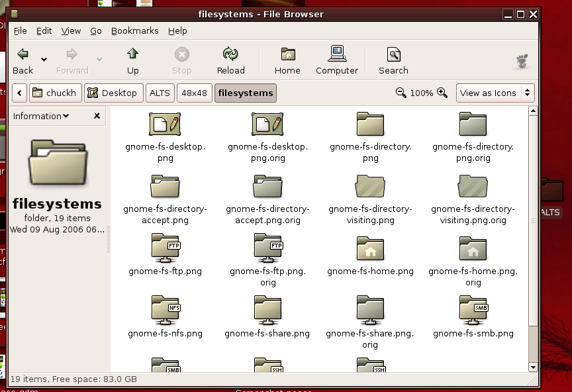
Task: Zoom out with the minus magnifier
Action: point(401,93)
